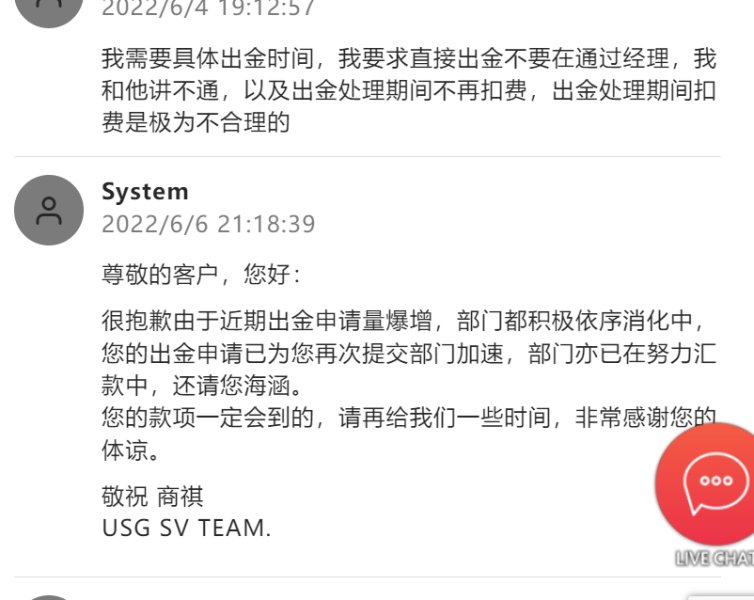This screenshot has width=754, height=600.
Task: Click the line ending 出金处理期间扣
Action: (409, 90)
